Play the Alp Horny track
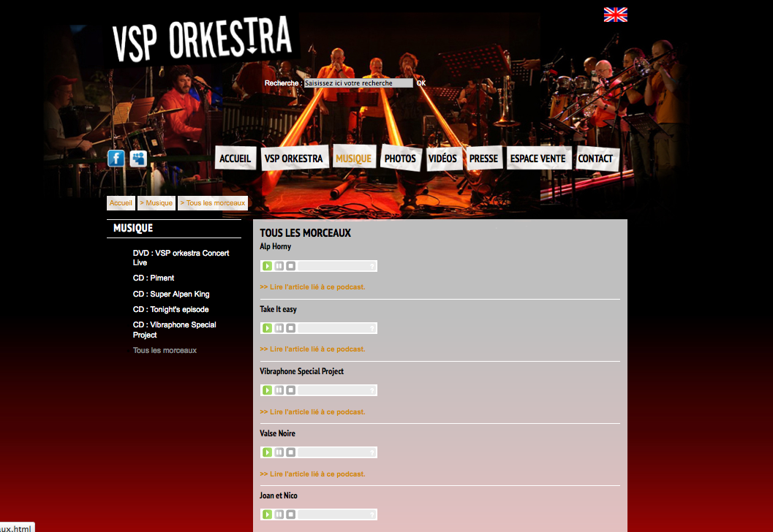The height and width of the screenshot is (532, 773). point(267,266)
